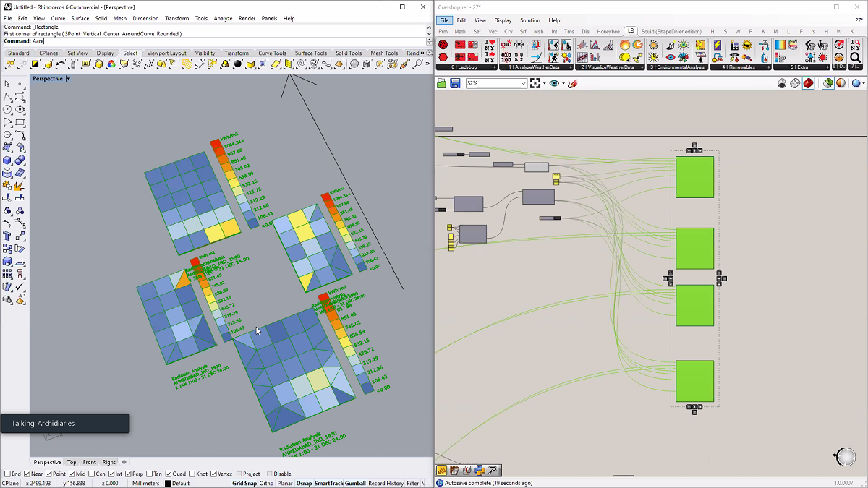Click the Zoom Extents icon in Grasshopper
The height and width of the screenshot is (488, 868).
[x=535, y=84]
